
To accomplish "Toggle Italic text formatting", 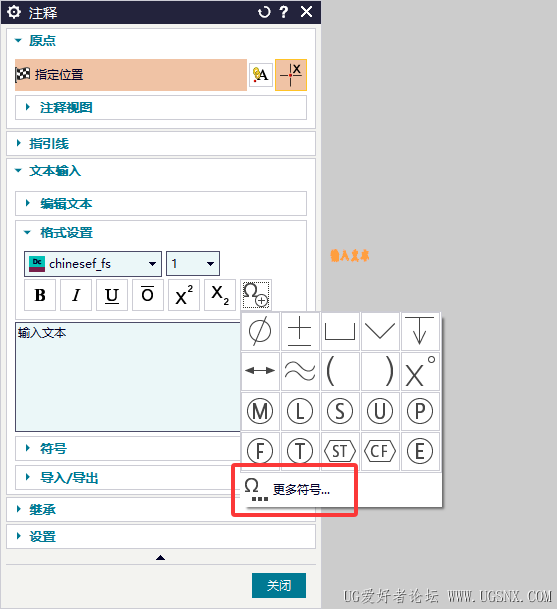I will [76, 295].
